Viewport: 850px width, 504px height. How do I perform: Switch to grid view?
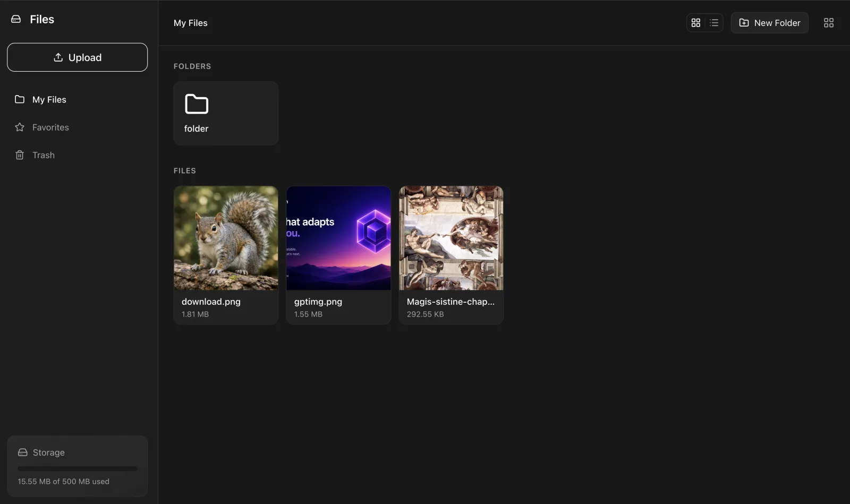point(696,23)
